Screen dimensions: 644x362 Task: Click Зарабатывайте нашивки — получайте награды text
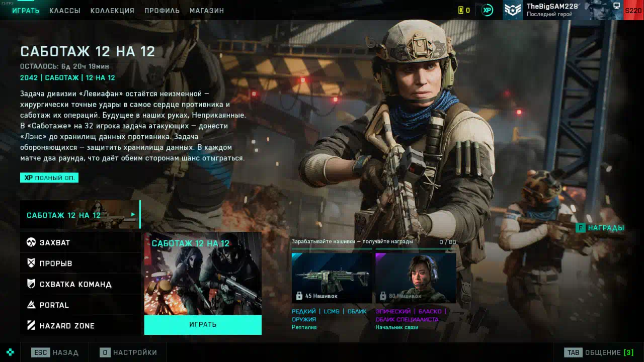tap(352, 241)
